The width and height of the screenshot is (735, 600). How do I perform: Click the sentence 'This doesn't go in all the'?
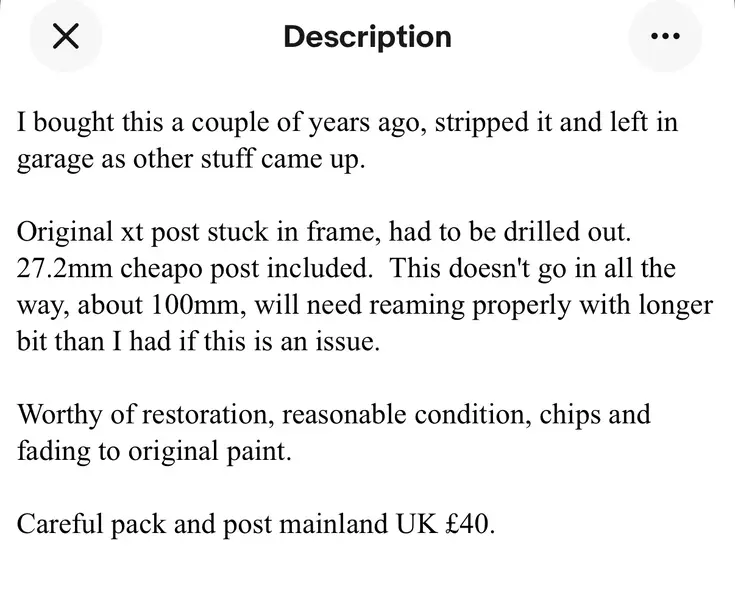coord(532,268)
